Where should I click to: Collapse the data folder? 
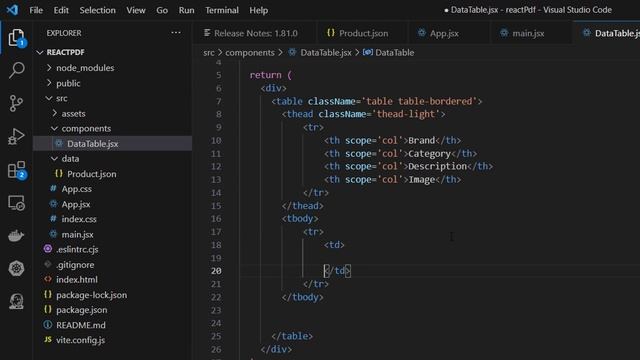click(x=54, y=158)
